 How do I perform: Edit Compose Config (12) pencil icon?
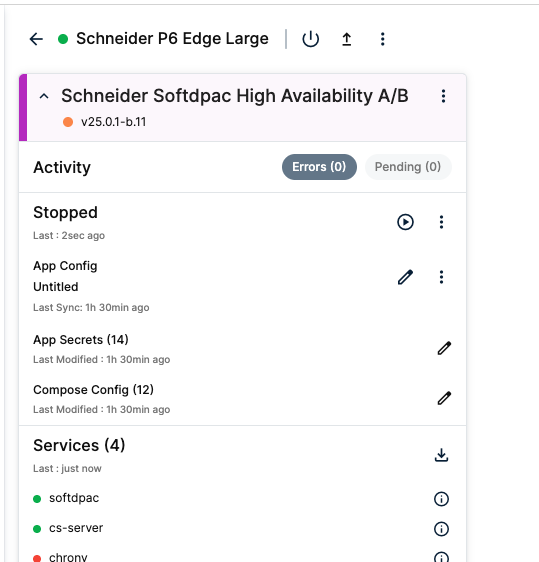tap(444, 398)
